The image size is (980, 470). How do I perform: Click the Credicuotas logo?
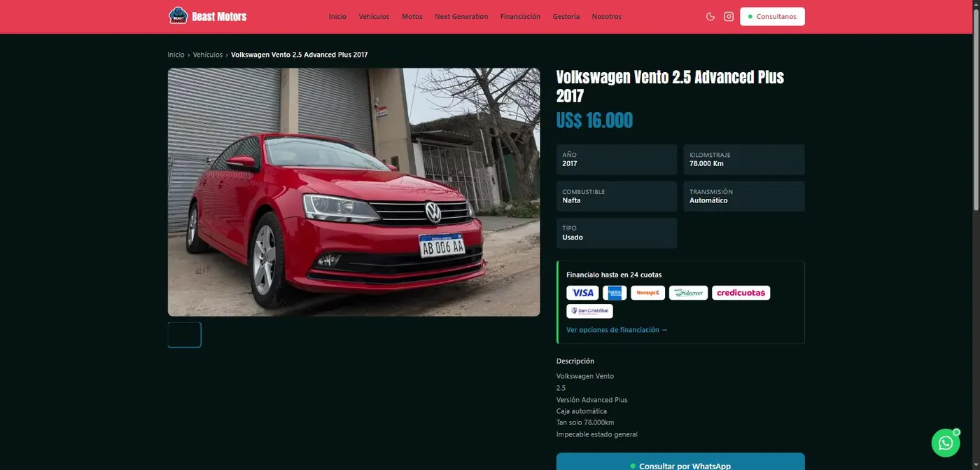tap(741, 293)
